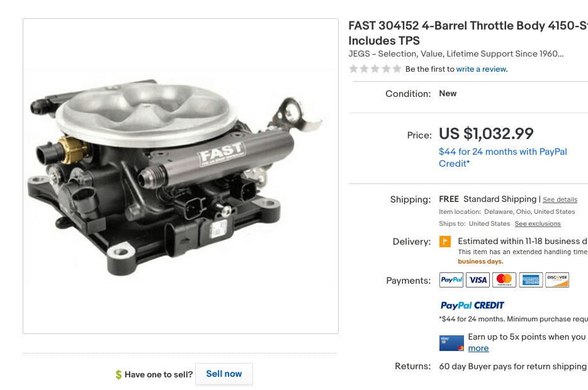Viewport: 588px width, 390px height.
Task: Click the orange delivery flag icon
Action: (x=445, y=242)
